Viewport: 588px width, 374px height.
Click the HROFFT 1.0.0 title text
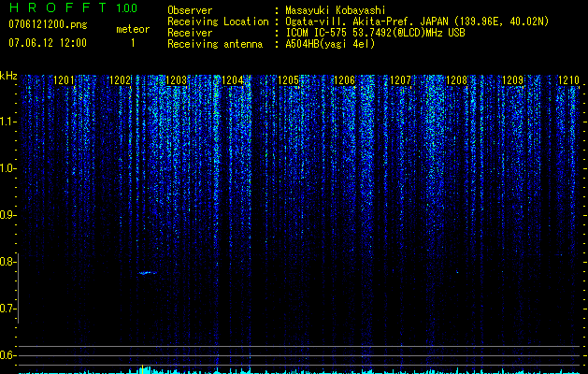(x=74, y=7)
